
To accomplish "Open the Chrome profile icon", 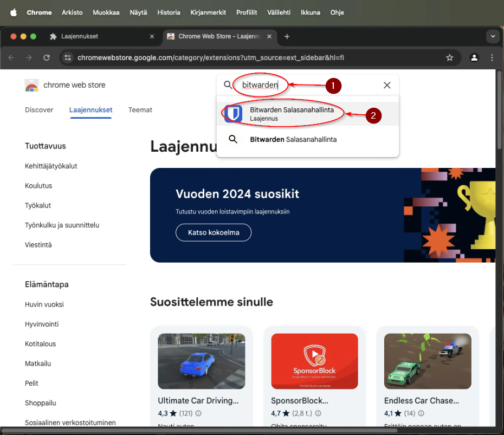I will click(474, 57).
